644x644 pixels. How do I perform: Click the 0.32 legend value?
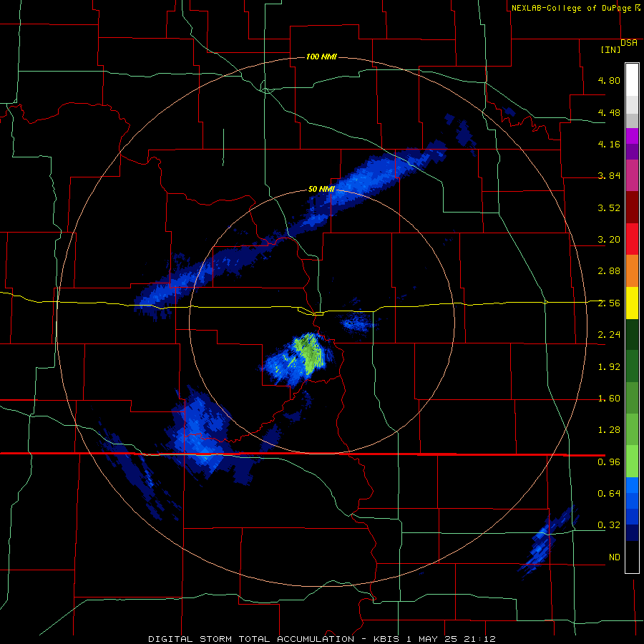click(609, 525)
